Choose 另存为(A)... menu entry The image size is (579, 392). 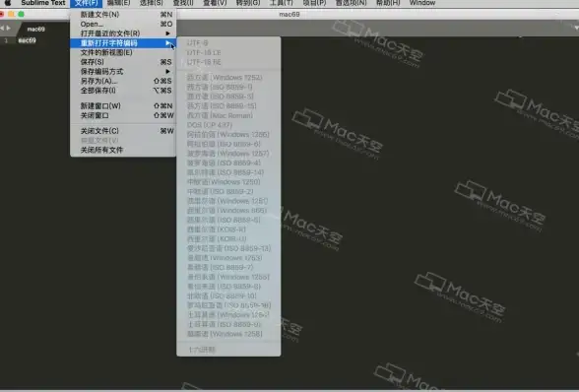pyautogui.click(x=123, y=81)
